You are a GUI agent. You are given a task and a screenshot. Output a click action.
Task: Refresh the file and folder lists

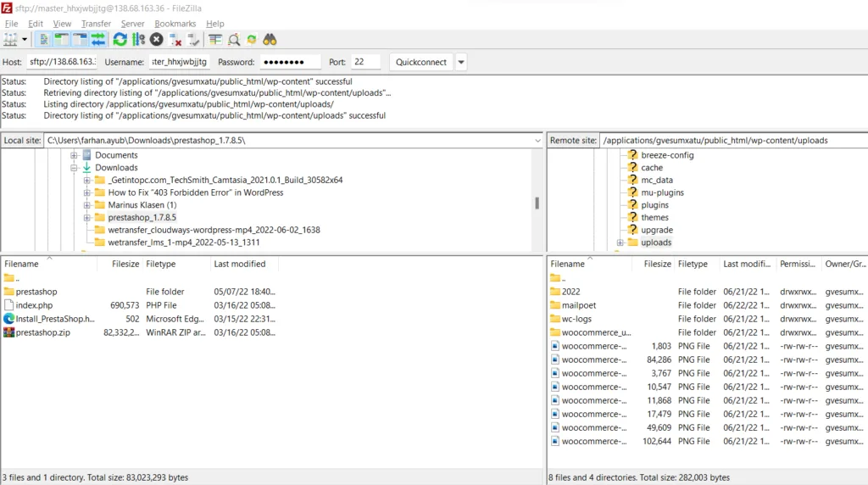[x=120, y=39]
